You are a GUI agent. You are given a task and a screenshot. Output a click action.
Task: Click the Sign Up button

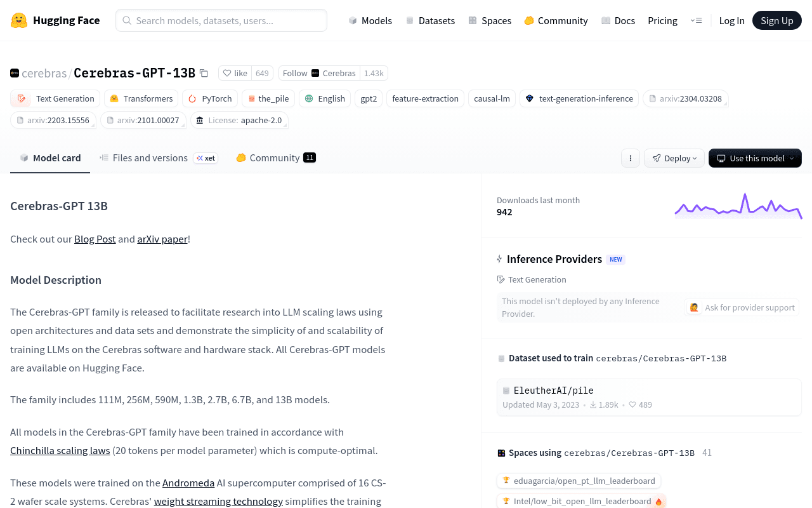777,20
